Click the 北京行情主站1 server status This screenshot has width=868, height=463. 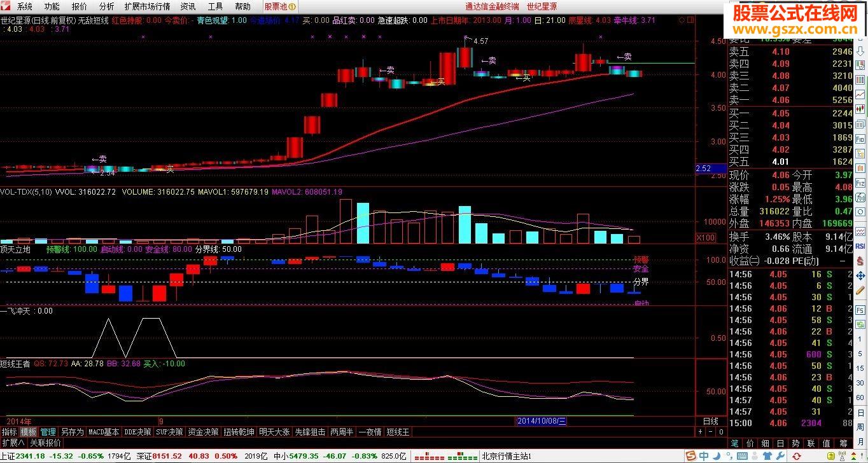click(508, 455)
